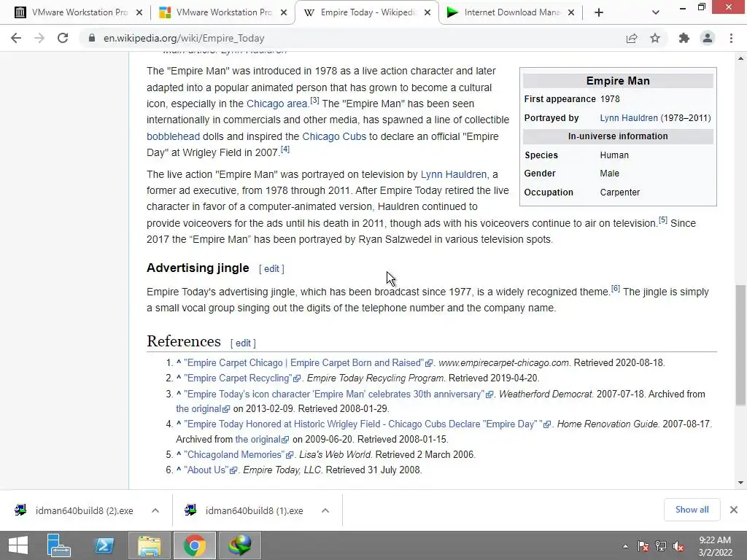
Task: Open the Extensions puzzle icon
Action: [684, 38]
